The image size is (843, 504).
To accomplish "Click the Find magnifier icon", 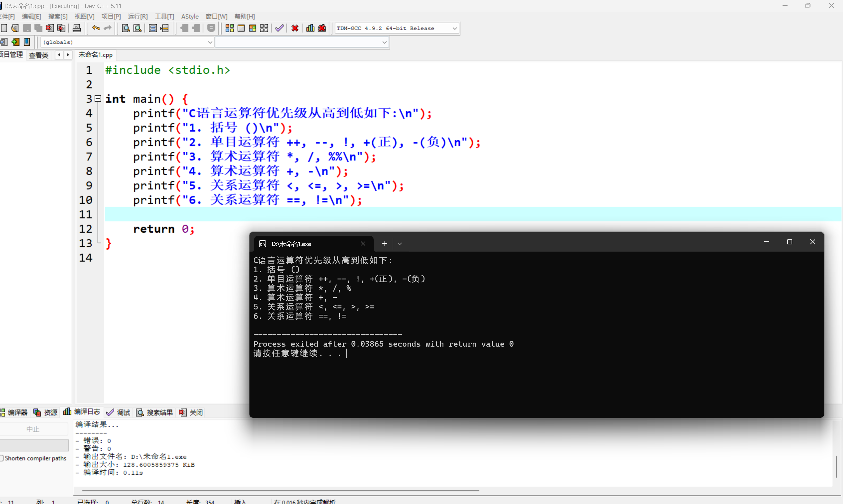I will coord(126,28).
